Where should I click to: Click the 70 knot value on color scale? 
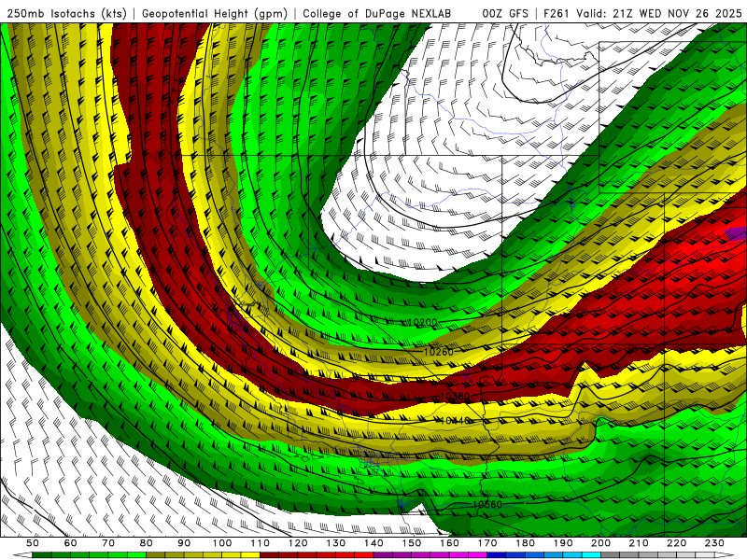pos(108,543)
